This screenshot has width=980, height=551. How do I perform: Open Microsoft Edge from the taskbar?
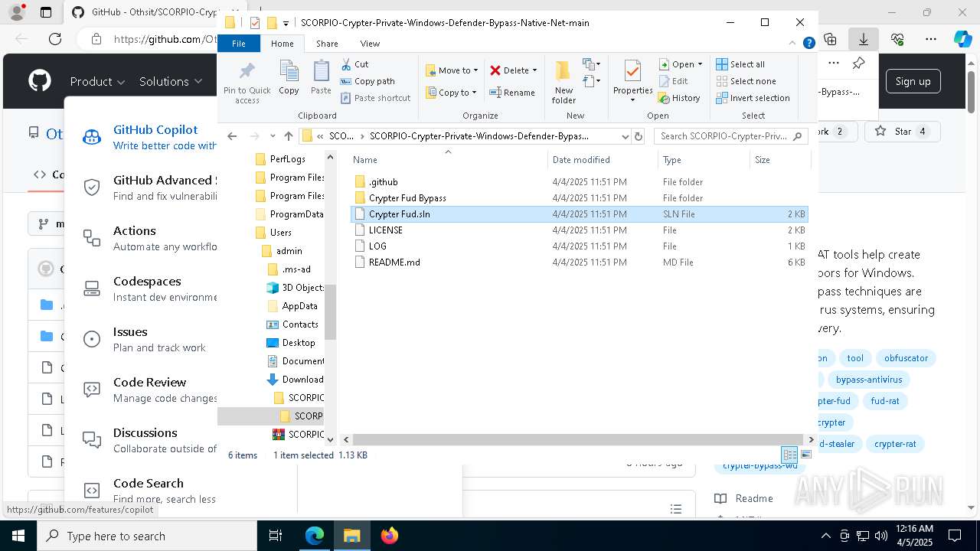tap(315, 536)
